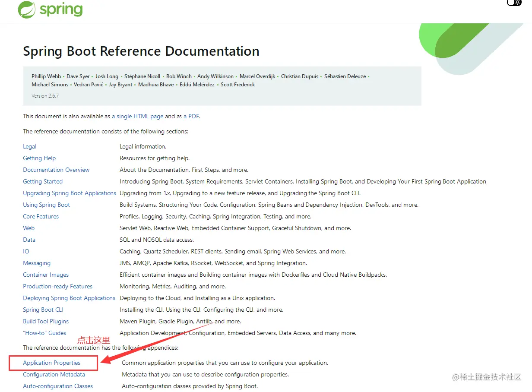Open the "How-to" Guides link
Viewport: 532px width, 392px height.
click(x=44, y=333)
